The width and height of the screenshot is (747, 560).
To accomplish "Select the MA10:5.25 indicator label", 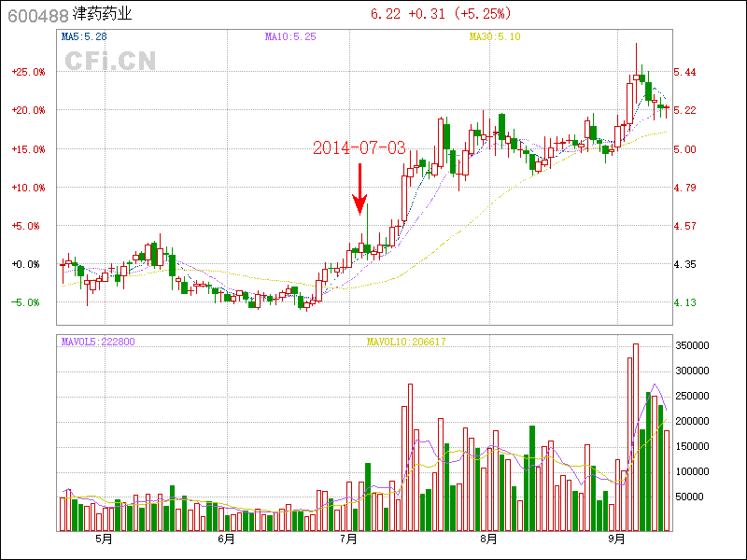I will (x=290, y=36).
